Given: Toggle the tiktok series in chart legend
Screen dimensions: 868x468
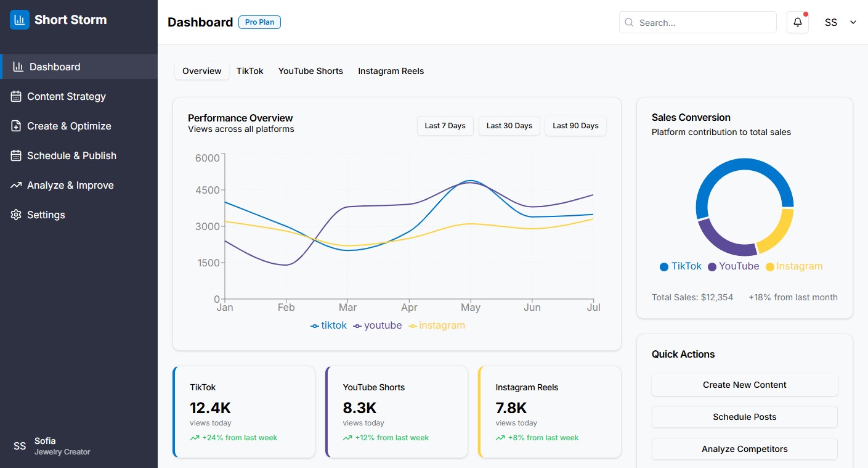Looking at the screenshot, I should pyautogui.click(x=329, y=326).
